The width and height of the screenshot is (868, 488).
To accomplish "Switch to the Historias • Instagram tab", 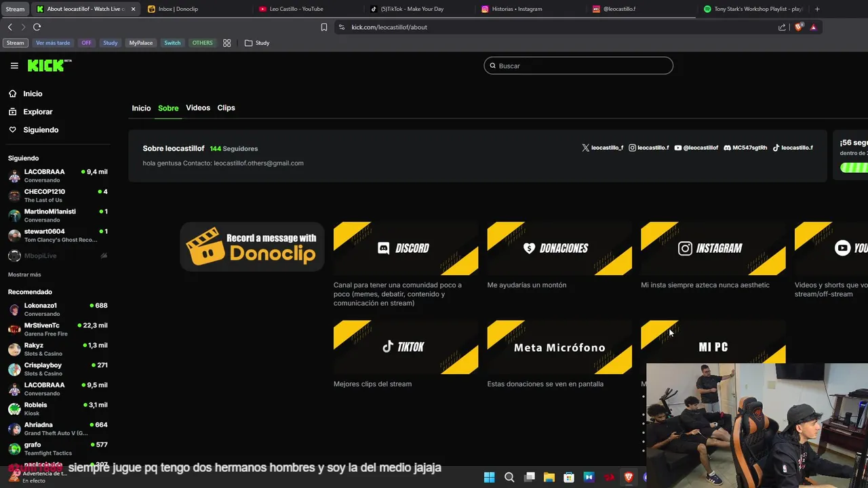I will (x=530, y=9).
